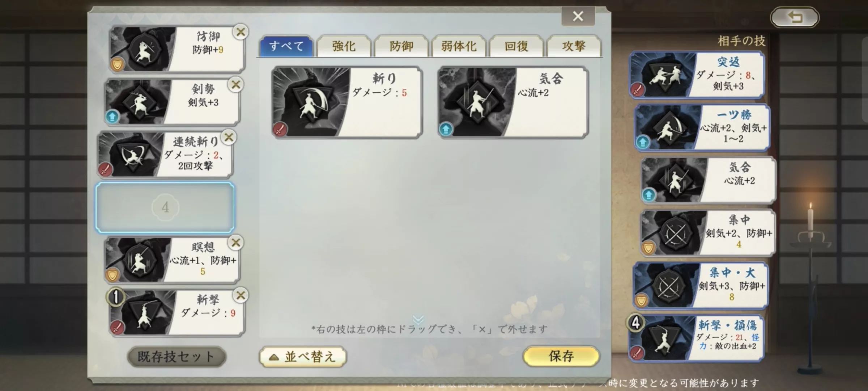The image size is (868, 391).
Task: Select the 斬り skill card
Action: click(x=347, y=102)
